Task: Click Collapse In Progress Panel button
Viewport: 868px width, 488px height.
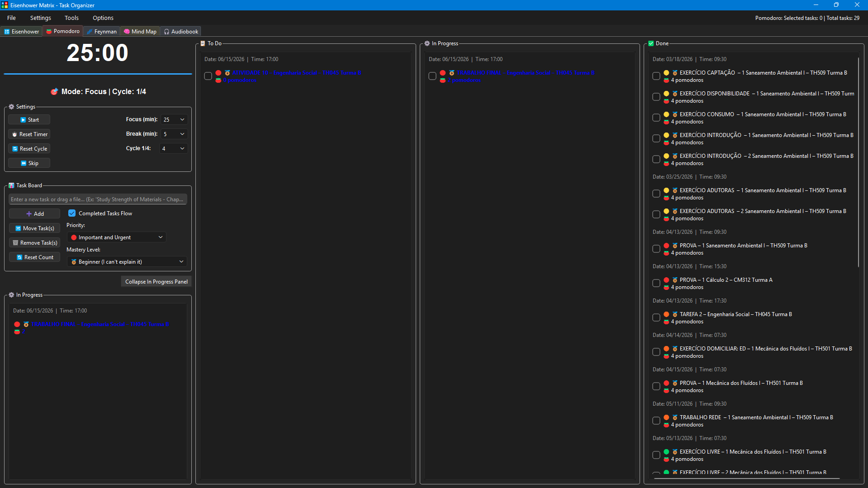Action: coord(157,281)
